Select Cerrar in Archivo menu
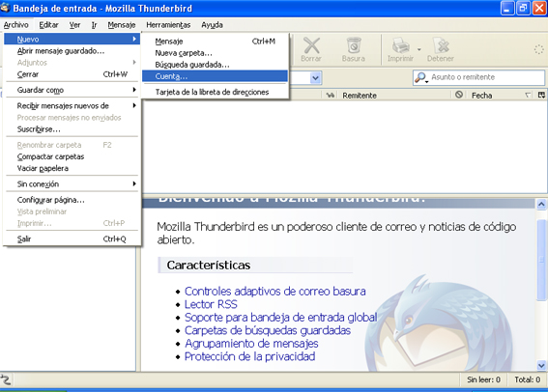Screen dimensions: 548x392 72,74
